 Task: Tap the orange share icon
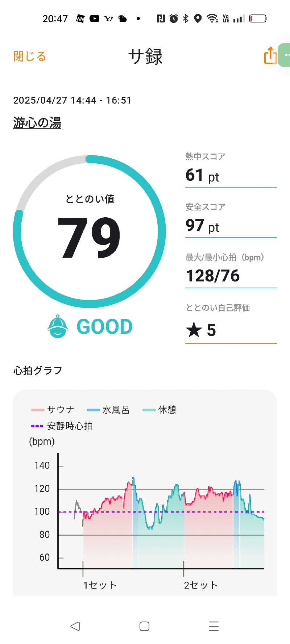270,55
